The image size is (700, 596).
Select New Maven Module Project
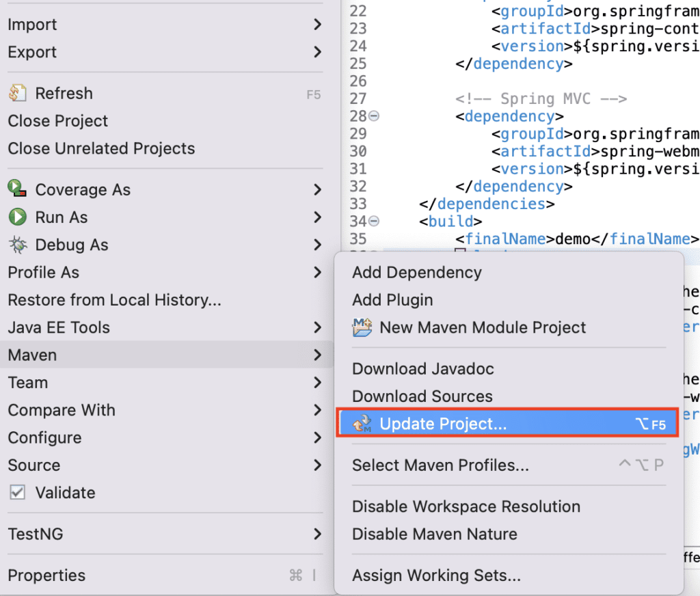point(509,327)
